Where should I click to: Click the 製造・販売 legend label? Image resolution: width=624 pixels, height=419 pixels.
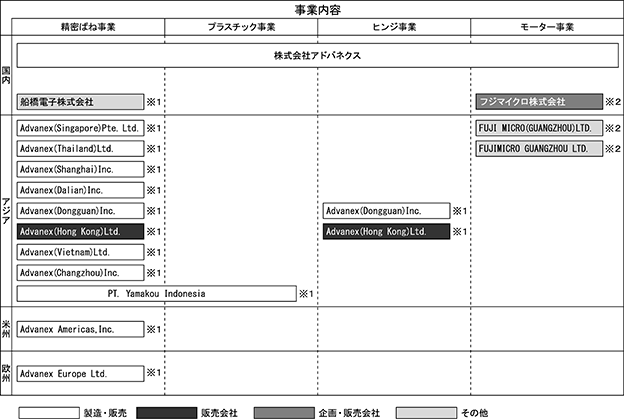[105, 413]
